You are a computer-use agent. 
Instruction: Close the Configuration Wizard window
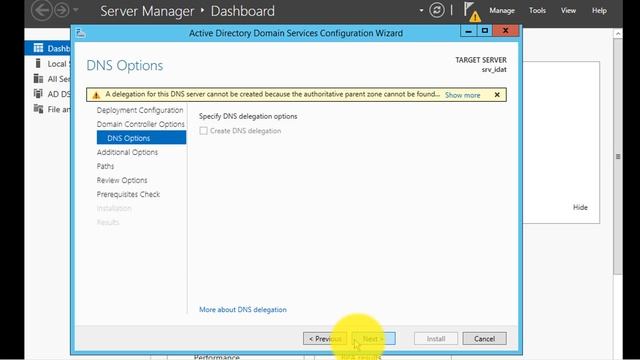tap(505, 31)
